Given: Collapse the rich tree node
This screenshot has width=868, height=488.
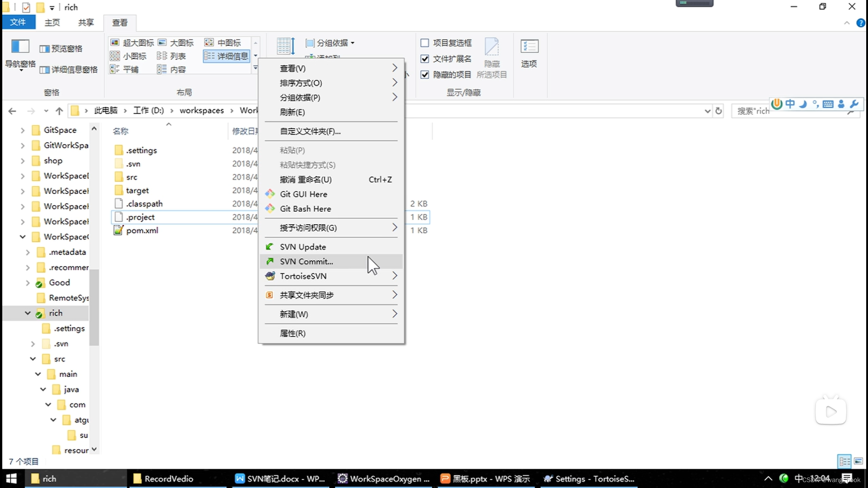Looking at the screenshot, I should pyautogui.click(x=28, y=313).
